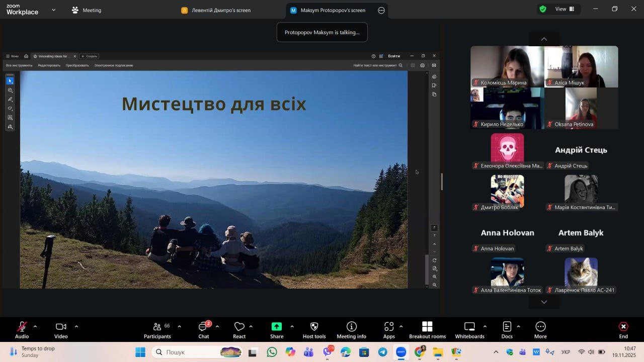
Task: Click the End meeting button
Action: [x=623, y=330]
